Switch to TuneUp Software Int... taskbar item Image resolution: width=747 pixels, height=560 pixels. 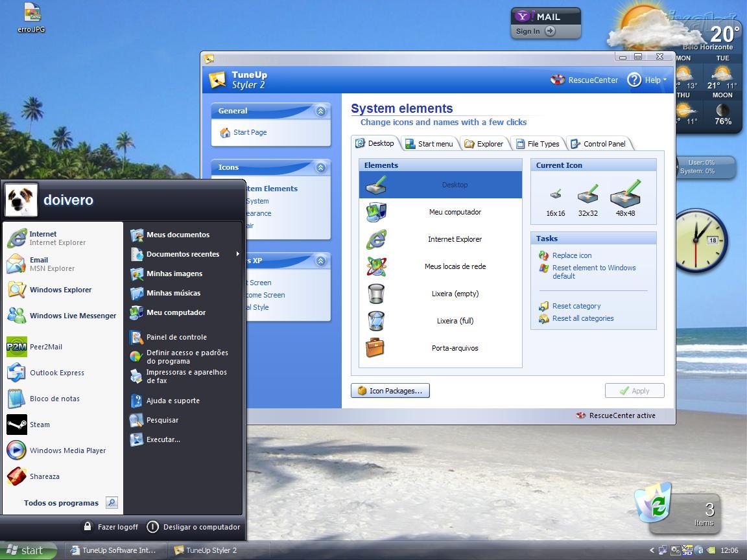pos(114,550)
